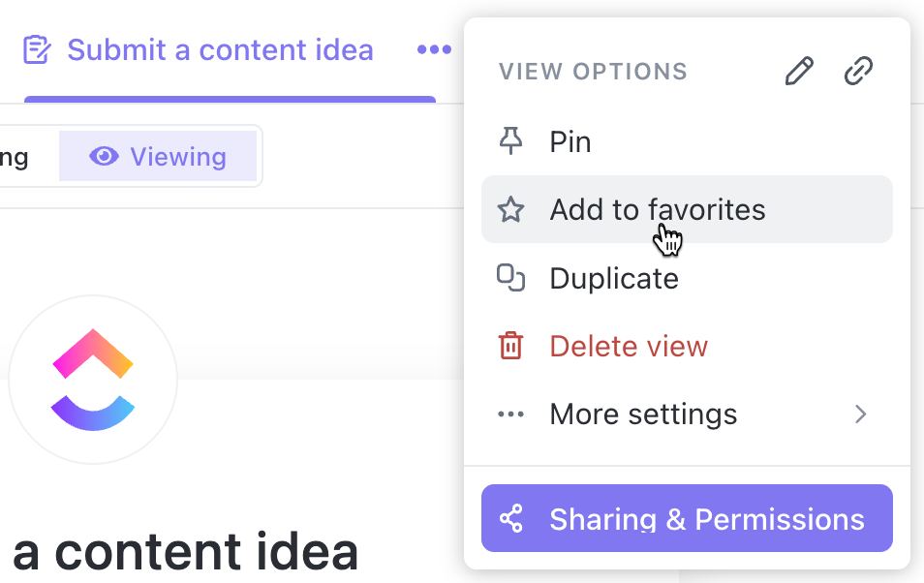Click the document icon on Submit a content idea
Screen dimensions: 924x583
(37, 48)
